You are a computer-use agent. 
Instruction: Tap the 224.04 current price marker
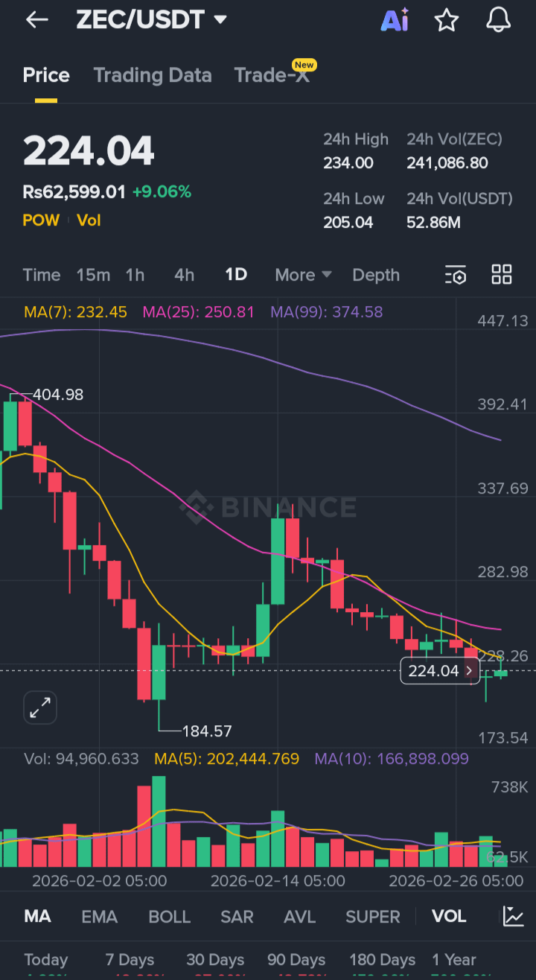[x=440, y=671]
